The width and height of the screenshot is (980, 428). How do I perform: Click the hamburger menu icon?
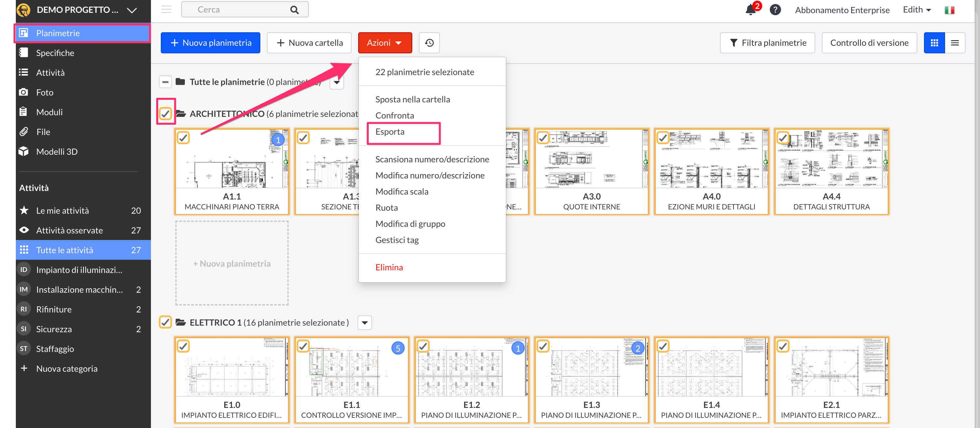pos(166,10)
